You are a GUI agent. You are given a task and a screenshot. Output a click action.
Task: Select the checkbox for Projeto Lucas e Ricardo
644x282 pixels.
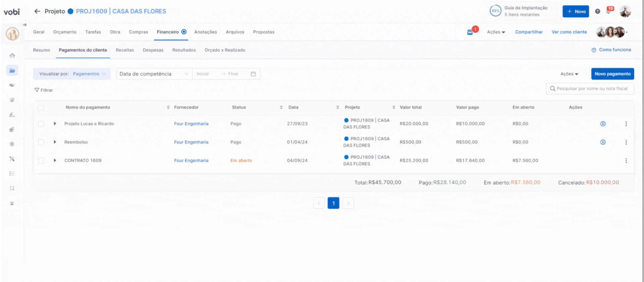(41, 124)
